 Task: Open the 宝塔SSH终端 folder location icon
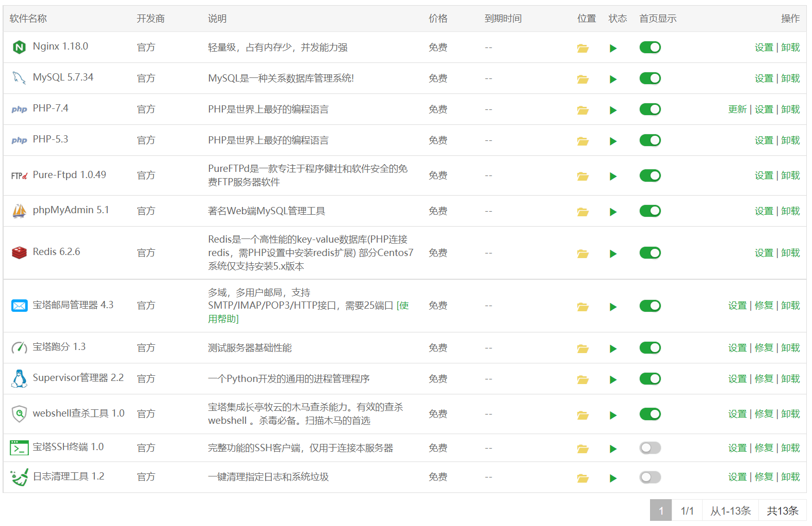(x=583, y=449)
